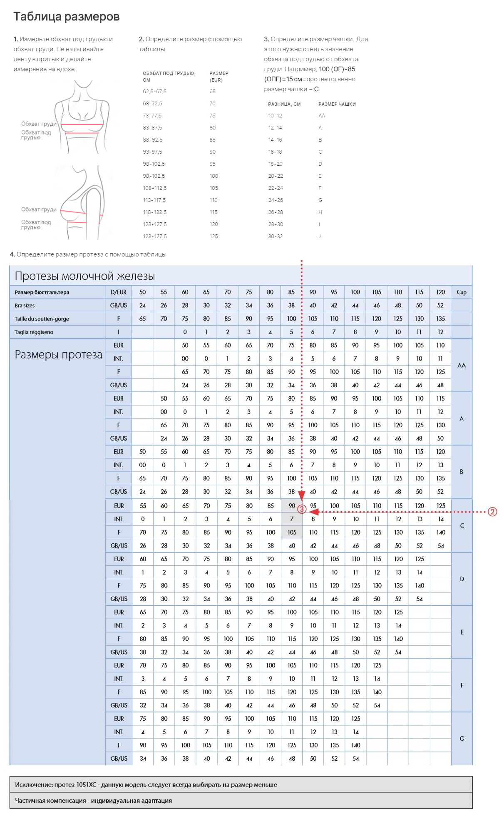Image resolution: width=504 pixels, height=814 pixels.
Task: Click the highlighted cell 90 in cup C
Action: 292,505
